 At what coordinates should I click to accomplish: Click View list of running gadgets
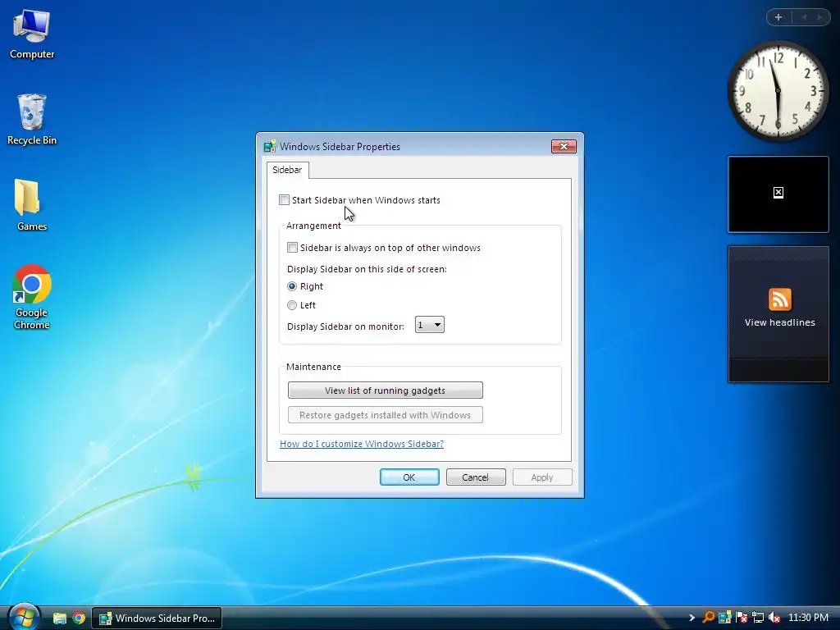pyautogui.click(x=386, y=390)
